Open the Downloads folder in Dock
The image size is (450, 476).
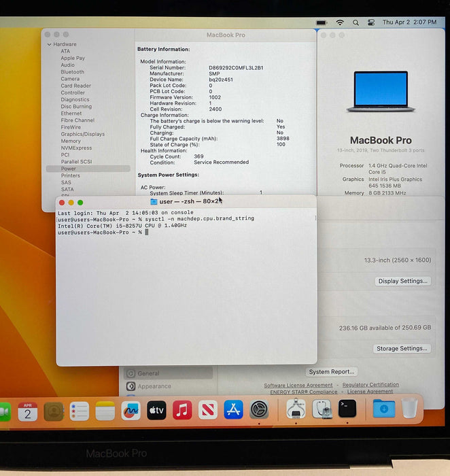[384, 408]
